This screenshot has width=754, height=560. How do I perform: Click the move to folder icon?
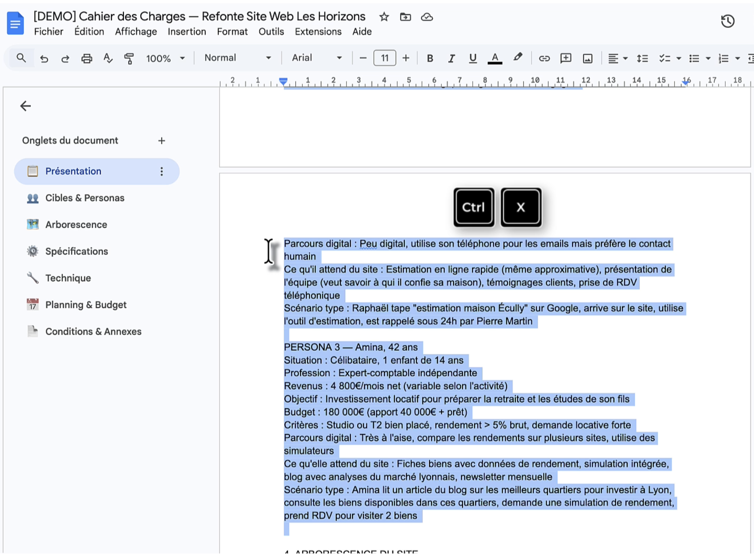405,17
